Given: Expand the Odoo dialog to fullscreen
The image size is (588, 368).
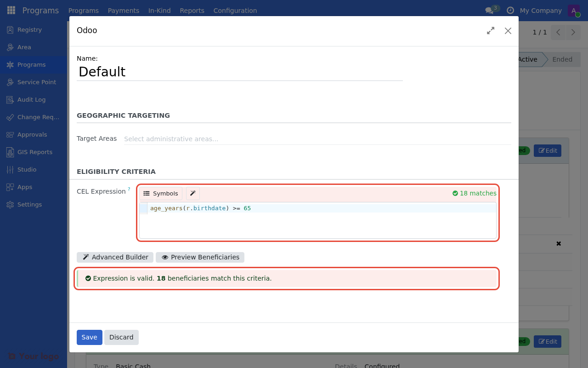Looking at the screenshot, I should [490, 30].
